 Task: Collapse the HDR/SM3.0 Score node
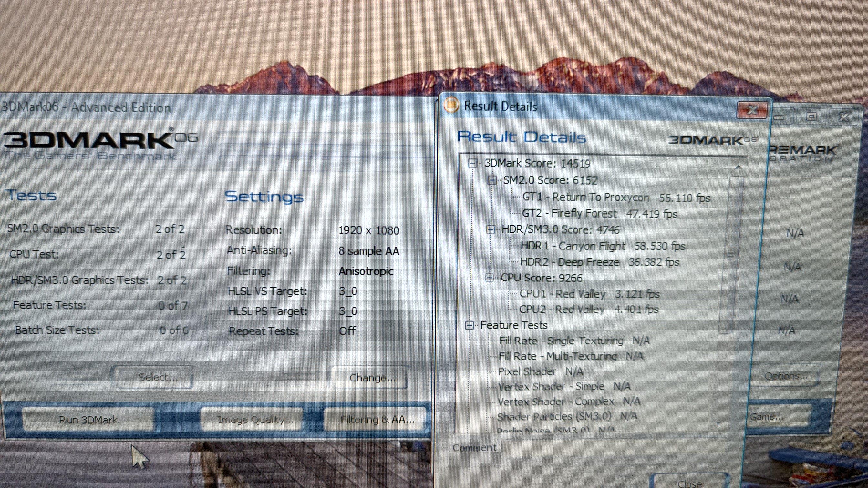coord(491,230)
